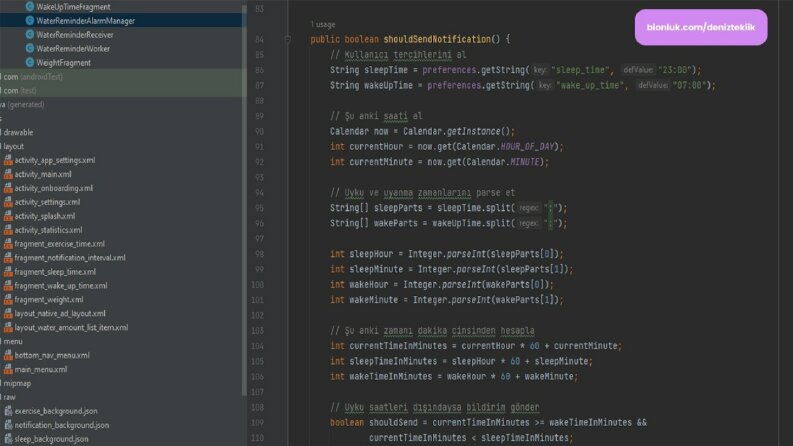Open fragment_sleep_time.xml layout file
793x446 pixels.
[x=55, y=272]
